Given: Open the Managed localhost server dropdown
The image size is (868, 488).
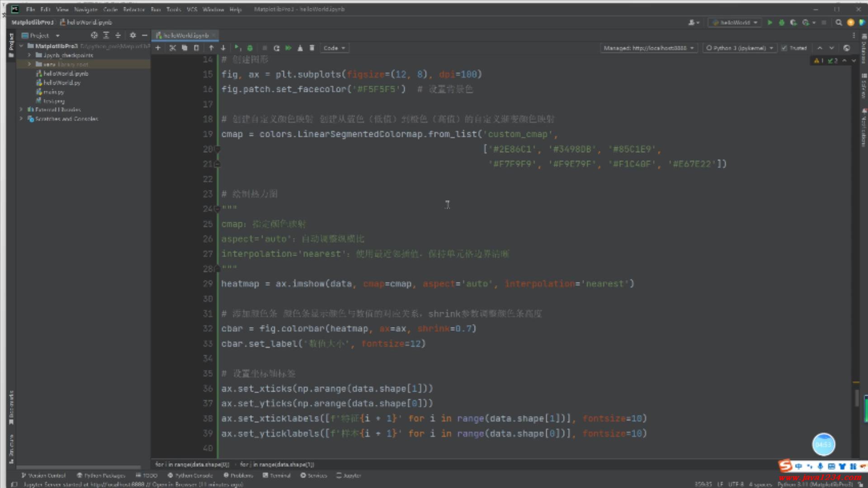Looking at the screenshot, I should pos(648,48).
